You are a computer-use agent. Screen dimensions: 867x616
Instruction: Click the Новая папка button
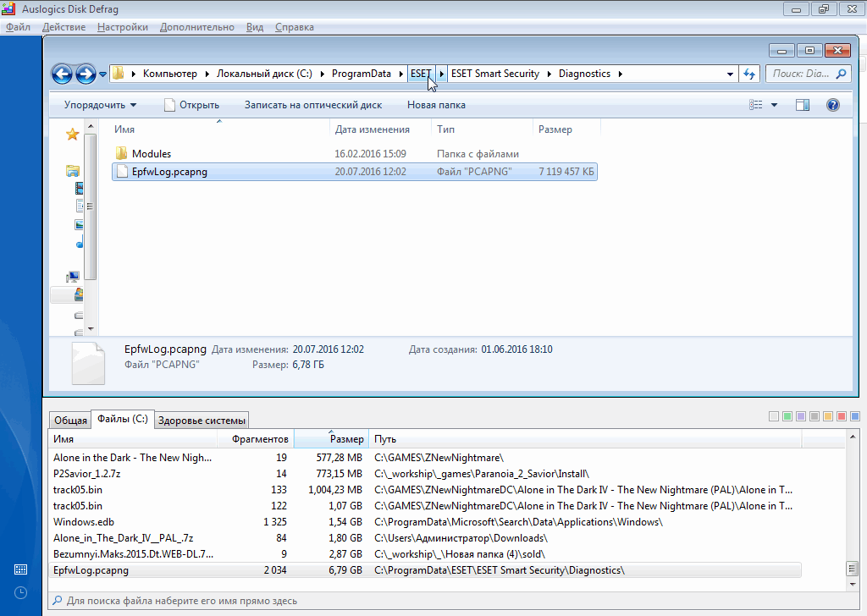pos(436,105)
